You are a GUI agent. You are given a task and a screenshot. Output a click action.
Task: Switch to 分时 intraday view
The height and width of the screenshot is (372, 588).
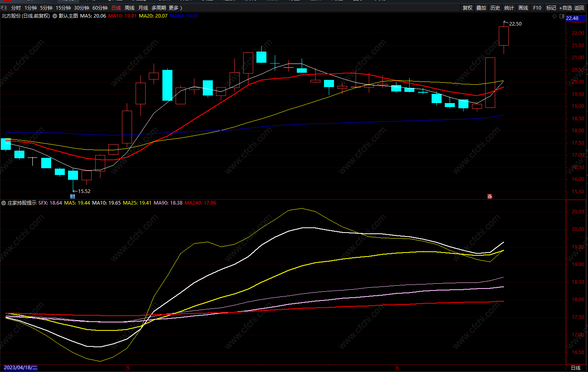16,8
